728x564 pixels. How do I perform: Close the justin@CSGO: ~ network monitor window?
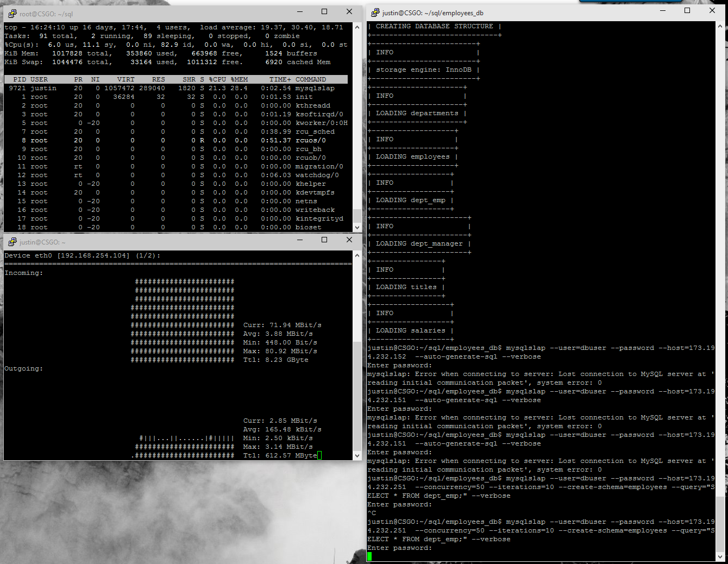tap(349, 240)
